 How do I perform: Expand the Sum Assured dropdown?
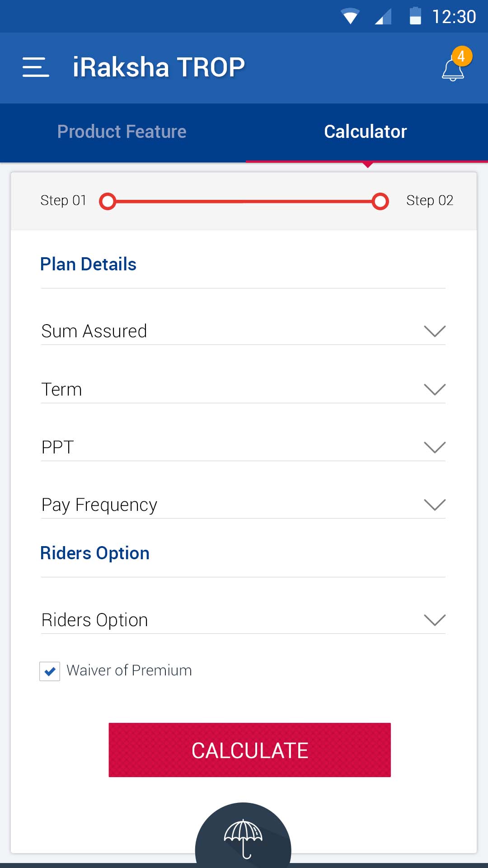click(x=435, y=331)
